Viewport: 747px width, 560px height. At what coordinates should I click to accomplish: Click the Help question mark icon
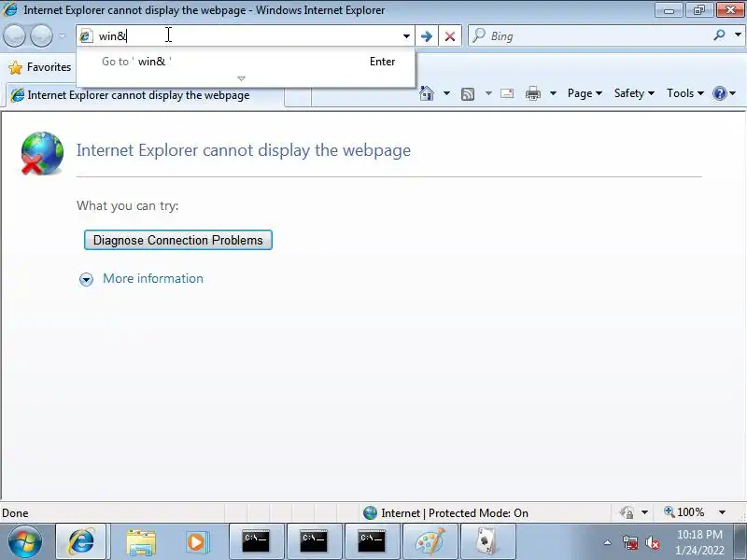click(x=719, y=93)
